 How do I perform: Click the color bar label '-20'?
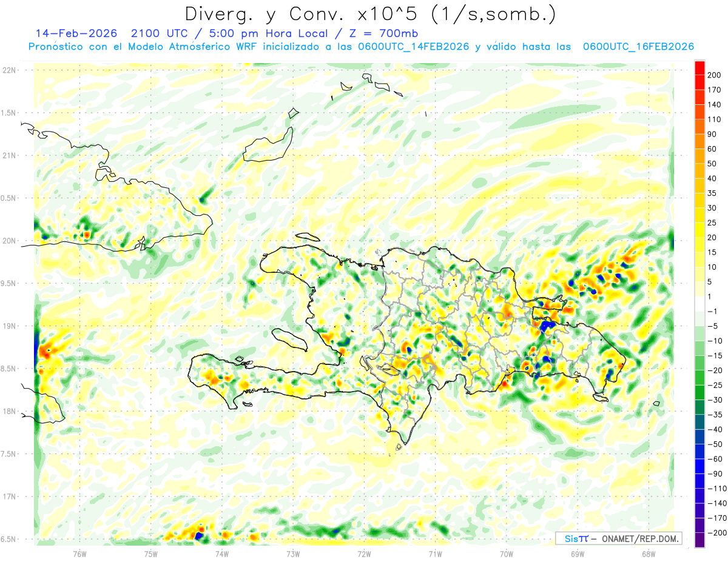tap(714, 370)
